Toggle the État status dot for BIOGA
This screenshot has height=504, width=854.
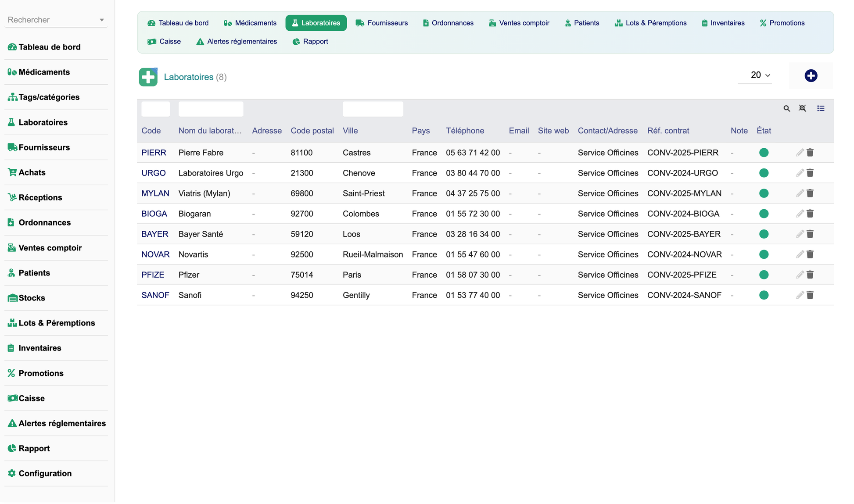coord(764,214)
